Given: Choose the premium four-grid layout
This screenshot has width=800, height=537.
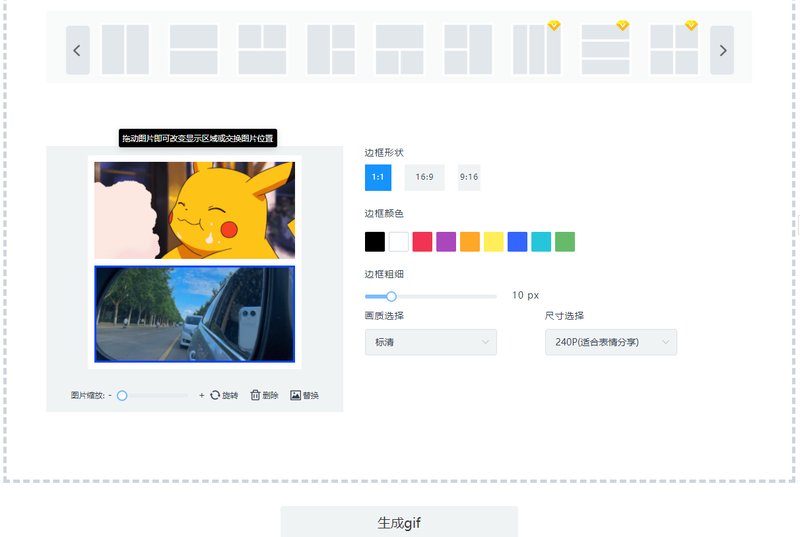Looking at the screenshot, I should click(674, 49).
